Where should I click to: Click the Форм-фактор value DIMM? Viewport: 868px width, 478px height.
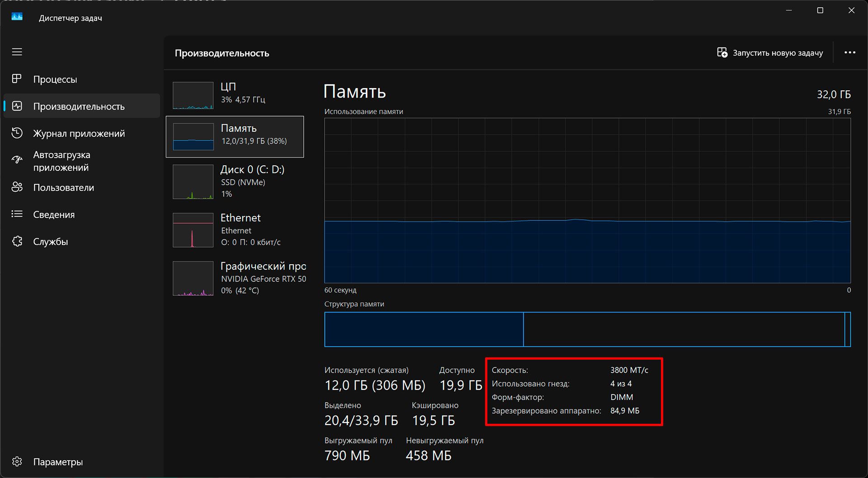(622, 397)
